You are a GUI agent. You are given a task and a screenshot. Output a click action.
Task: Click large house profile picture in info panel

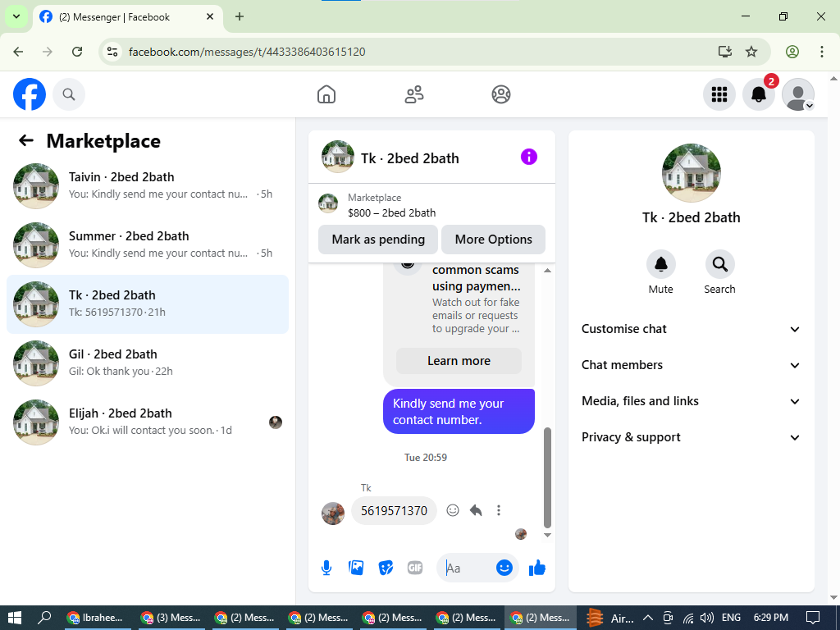coord(691,172)
